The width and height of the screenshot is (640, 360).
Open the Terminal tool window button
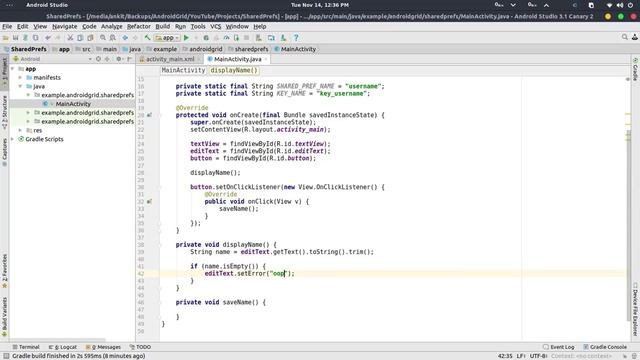26,347
